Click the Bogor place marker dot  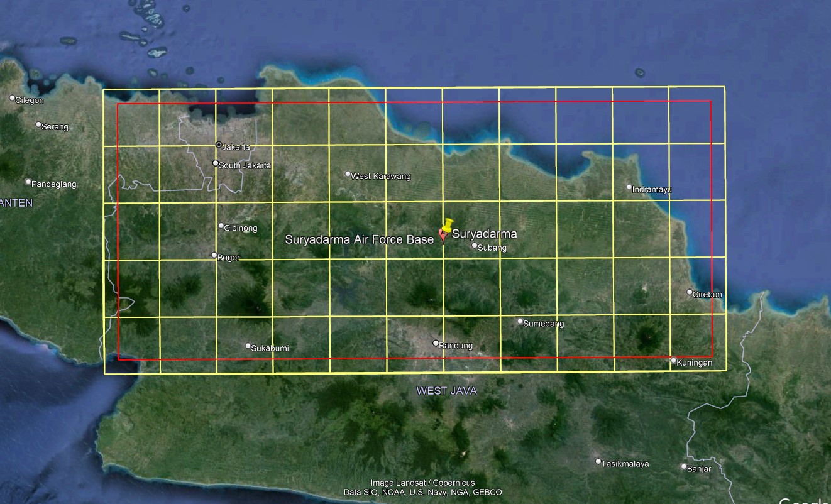click(x=214, y=255)
